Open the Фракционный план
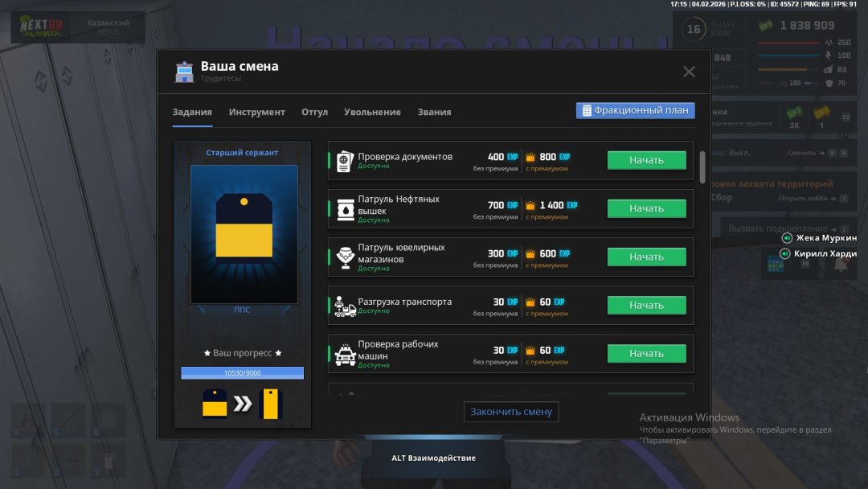 pos(635,110)
